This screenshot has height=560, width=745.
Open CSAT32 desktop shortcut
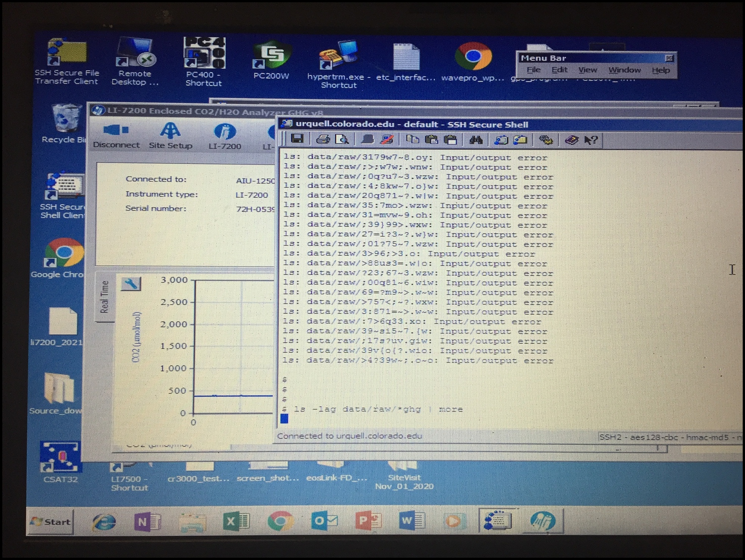pos(61,462)
